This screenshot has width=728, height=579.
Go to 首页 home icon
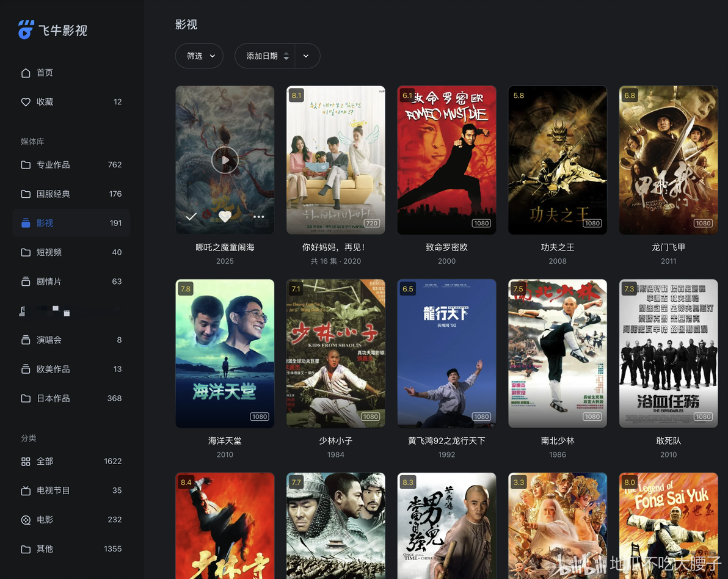[26, 73]
